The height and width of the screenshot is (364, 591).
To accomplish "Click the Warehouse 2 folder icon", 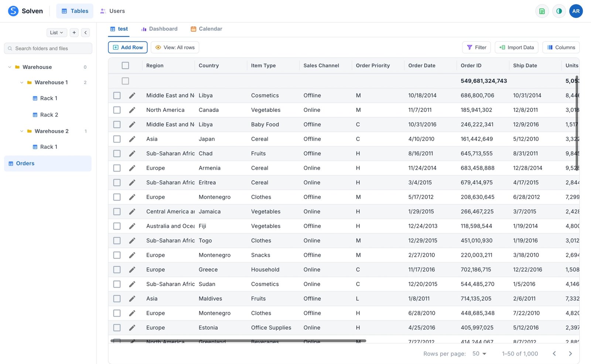I will [29, 131].
